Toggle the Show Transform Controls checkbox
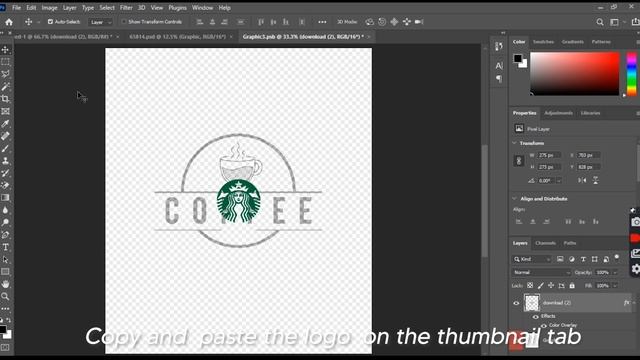640x360 pixels. coord(124,22)
